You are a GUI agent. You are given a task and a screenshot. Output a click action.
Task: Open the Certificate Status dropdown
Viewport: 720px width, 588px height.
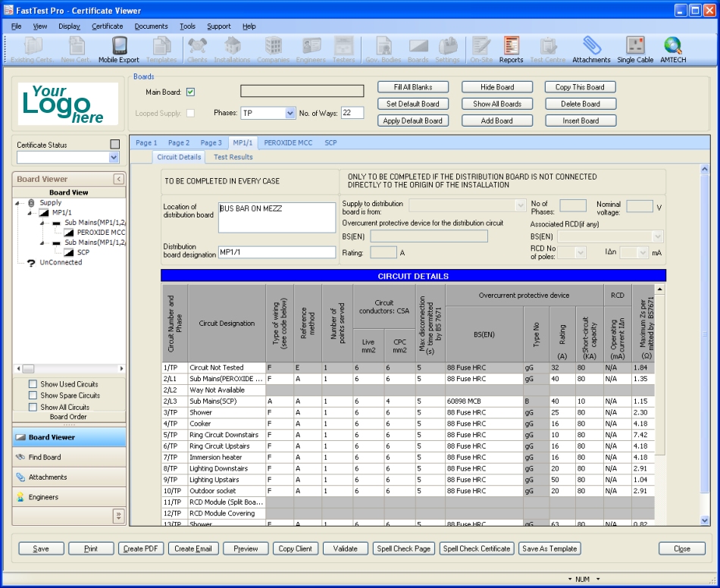114,158
